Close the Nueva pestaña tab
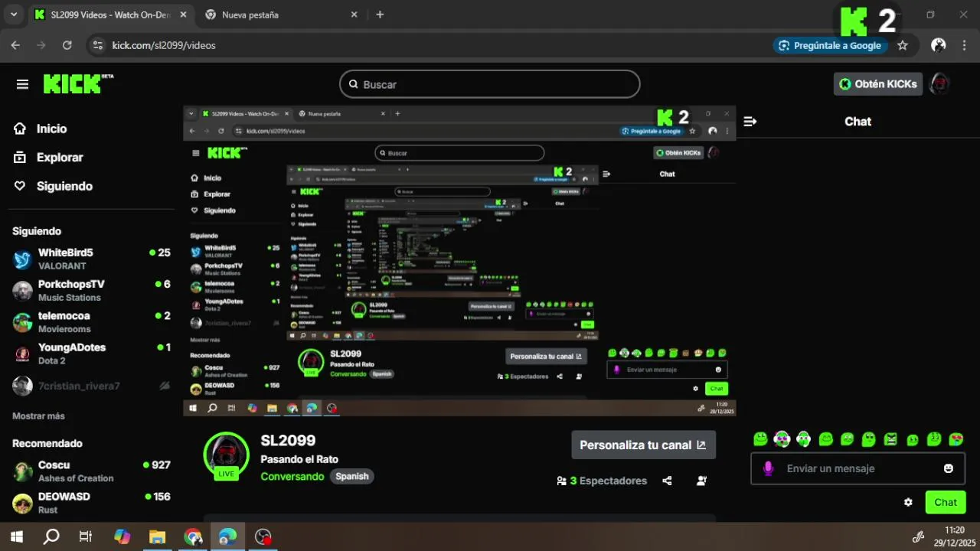 [354, 15]
